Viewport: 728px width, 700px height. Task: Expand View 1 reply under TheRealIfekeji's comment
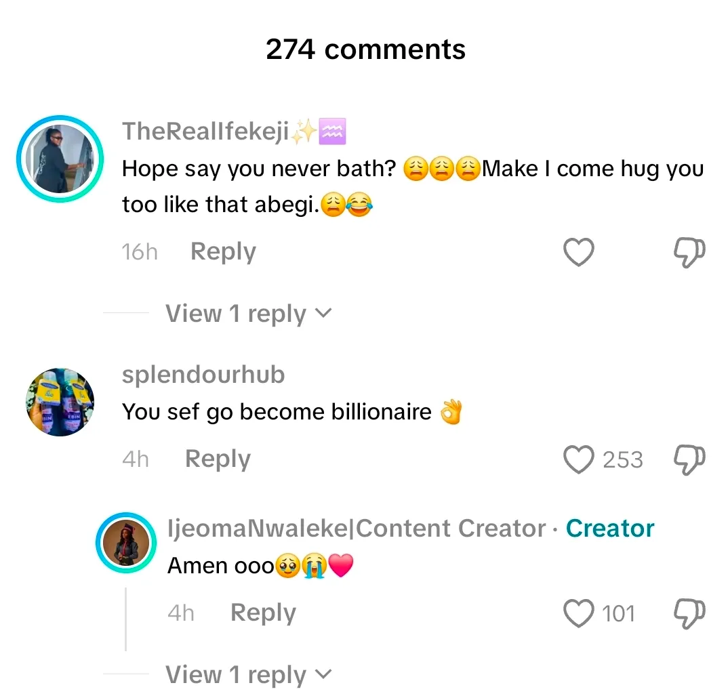point(248,314)
